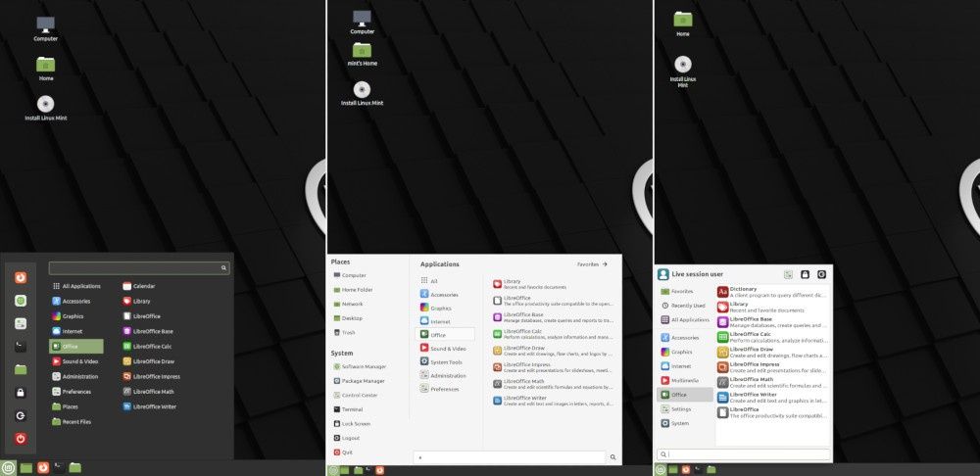Viewport: 980px width, 476px height.
Task: Click Install Linux Mint on leftmost desktop
Action: (46, 108)
